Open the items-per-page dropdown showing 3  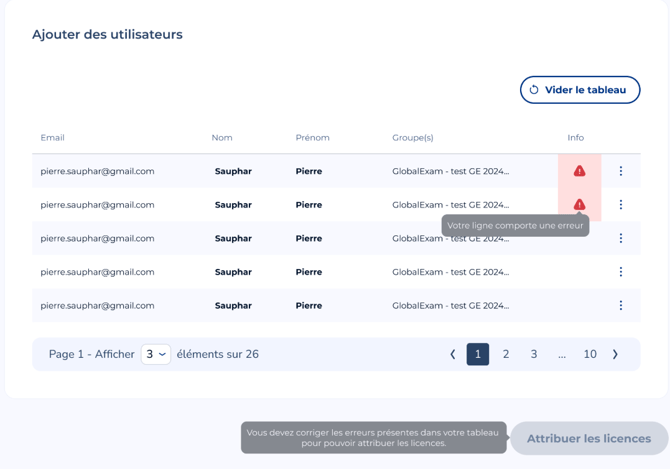point(155,354)
